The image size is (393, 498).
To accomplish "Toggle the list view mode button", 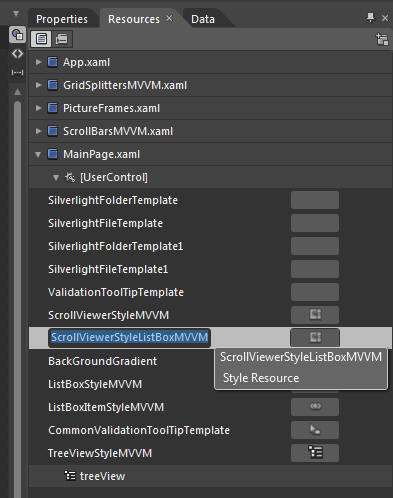I will tap(41, 39).
